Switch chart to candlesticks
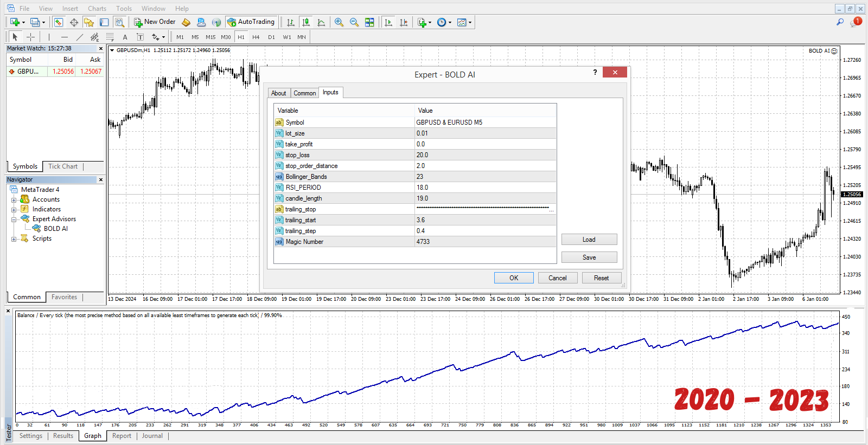 [x=306, y=22]
